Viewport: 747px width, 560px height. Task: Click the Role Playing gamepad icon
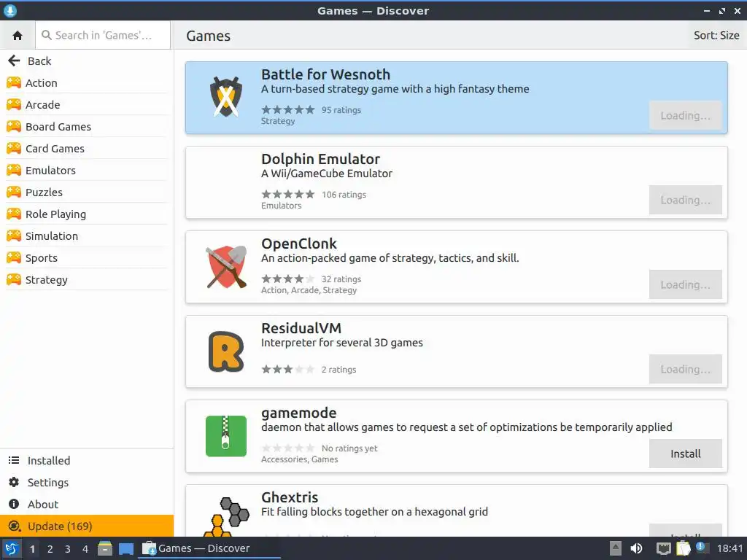click(14, 214)
